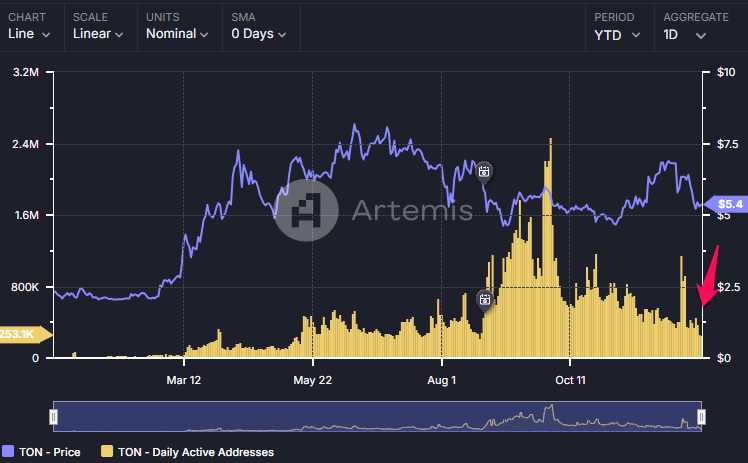Click the $0 right axis label
Screen dimensions: 748x463
tap(724, 359)
